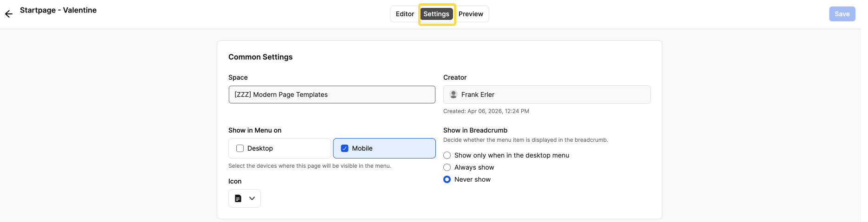Click the 'Startpage - Valentine' page title
This screenshot has width=868, height=222.
click(58, 10)
